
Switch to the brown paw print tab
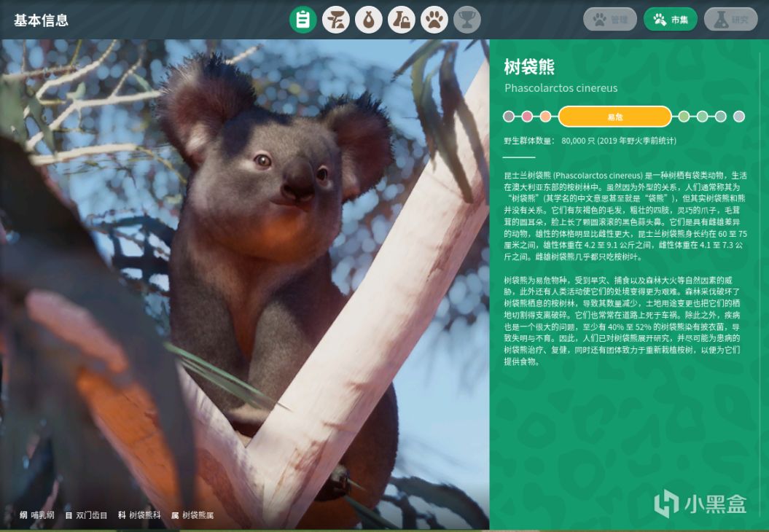[434, 20]
